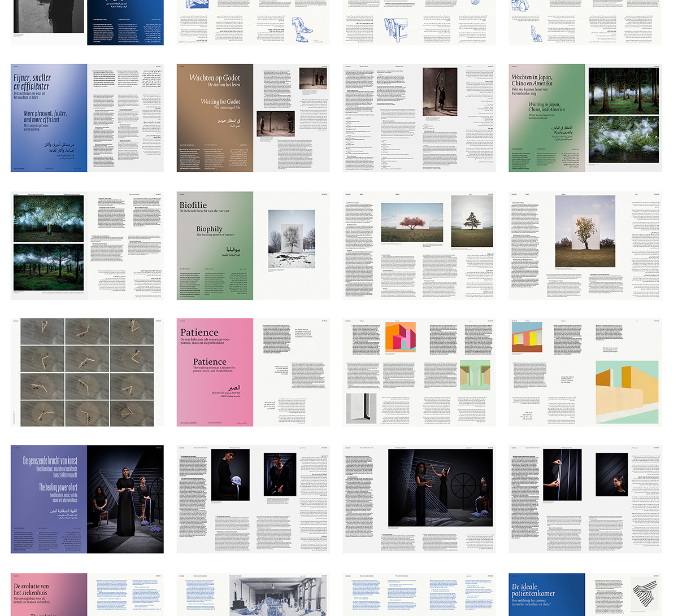Select the Godot text spread with dark stage photo
Viewport: 678px width, 616px height.
point(419,118)
